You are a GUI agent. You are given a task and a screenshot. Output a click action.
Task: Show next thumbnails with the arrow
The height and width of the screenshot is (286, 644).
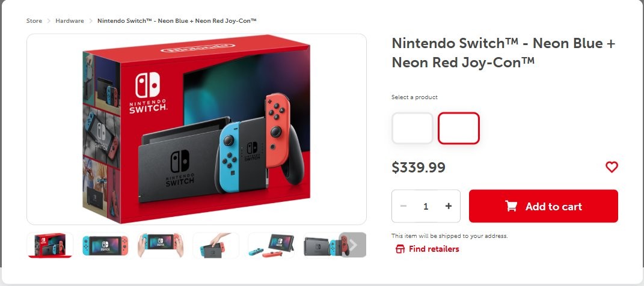coord(353,245)
